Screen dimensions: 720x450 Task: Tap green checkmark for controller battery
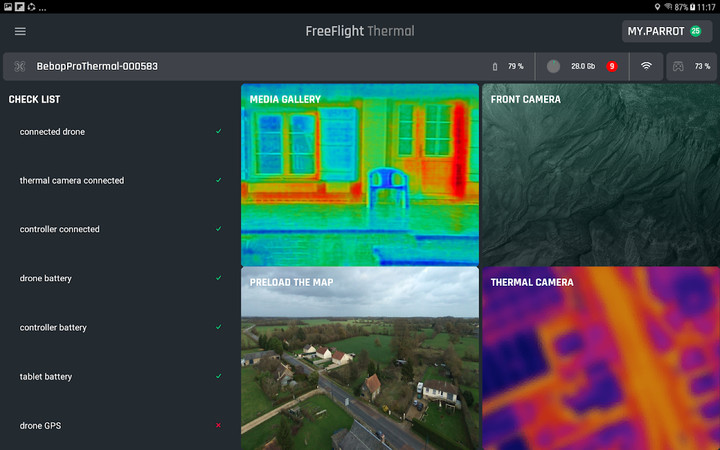(x=219, y=327)
